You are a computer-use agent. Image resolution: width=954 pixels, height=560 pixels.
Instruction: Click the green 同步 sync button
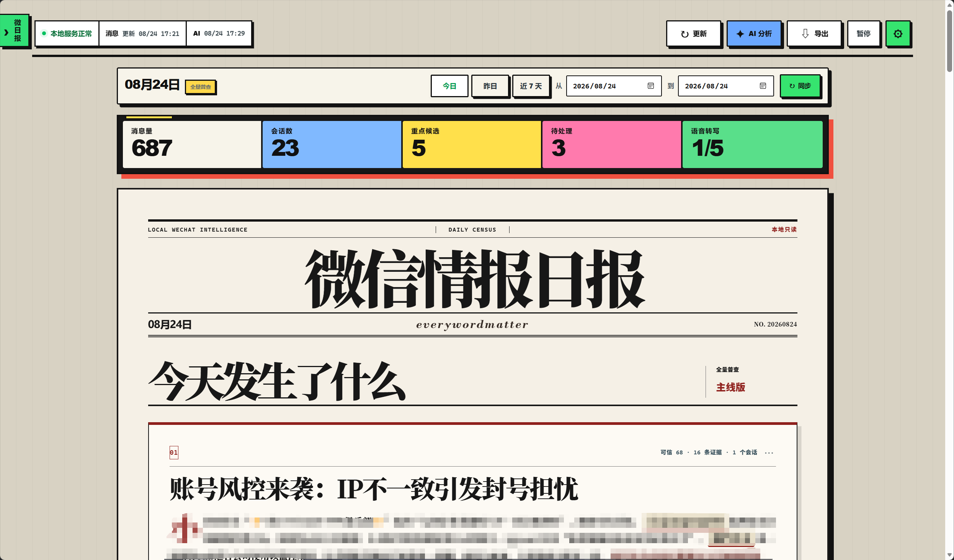(x=800, y=86)
